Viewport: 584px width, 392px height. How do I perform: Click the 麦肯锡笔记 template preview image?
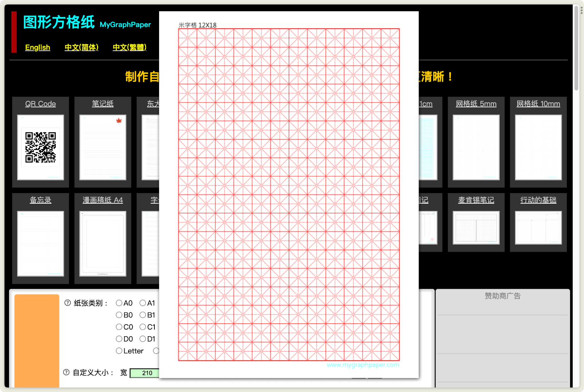click(476, 228)
